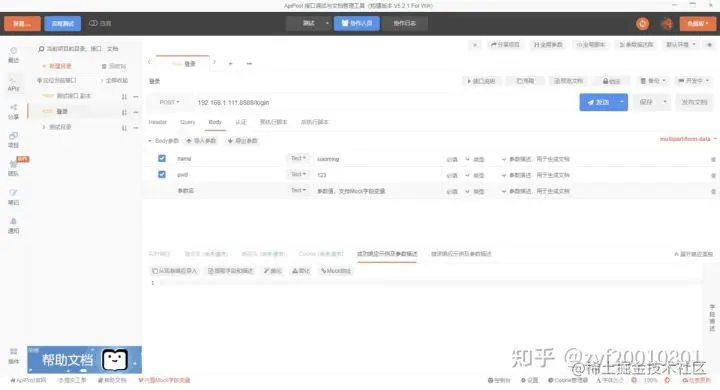This screenshot has width=720, height=390.
Task: Click the Mock button in response toolbar
Action: (x=336, y=271)
